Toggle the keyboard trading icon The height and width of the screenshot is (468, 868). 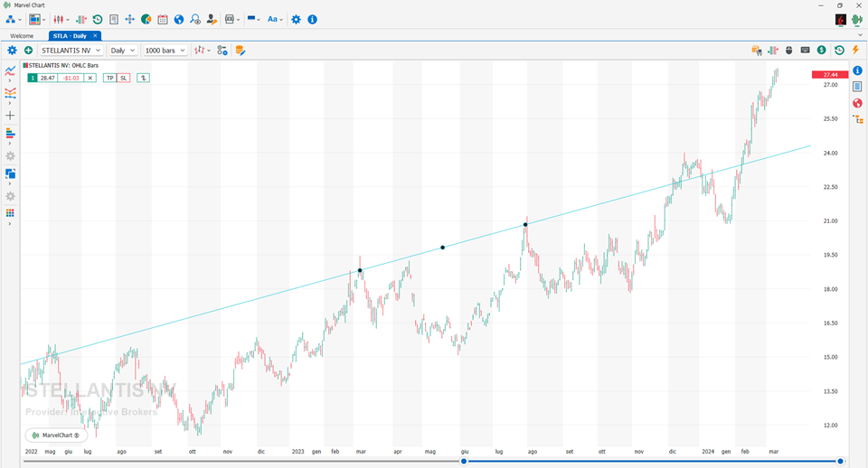point(806,51)
